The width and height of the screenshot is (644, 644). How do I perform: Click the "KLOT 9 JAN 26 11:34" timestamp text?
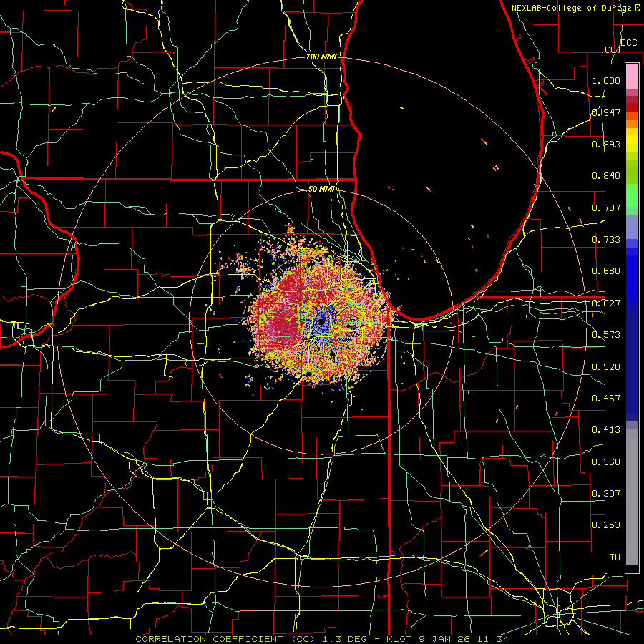[x=447, y=639]
